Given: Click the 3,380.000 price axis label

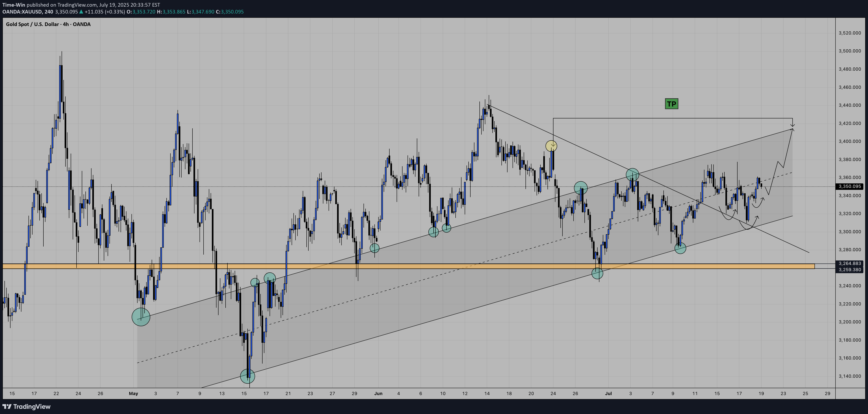Looking at the screenshot, I should [x=849, y=159].
